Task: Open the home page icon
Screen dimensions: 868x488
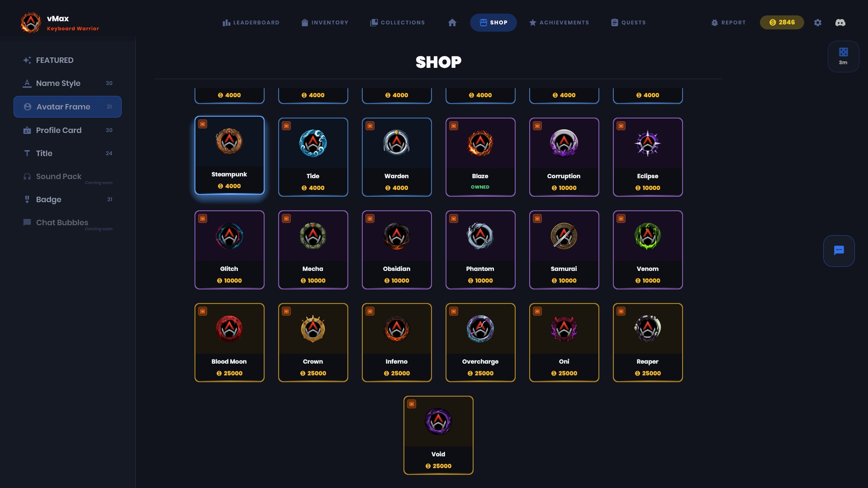Action: (452, 23)
